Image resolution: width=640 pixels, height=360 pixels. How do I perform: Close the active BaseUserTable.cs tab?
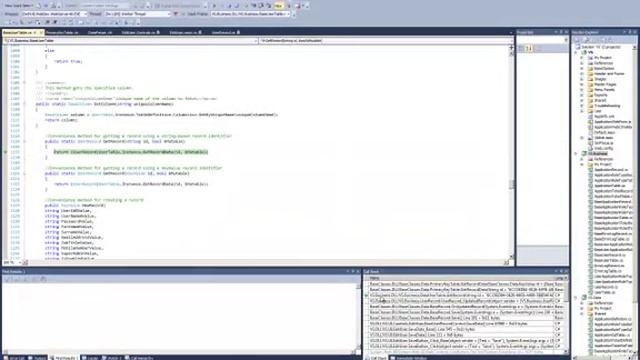tap(41, 32)
